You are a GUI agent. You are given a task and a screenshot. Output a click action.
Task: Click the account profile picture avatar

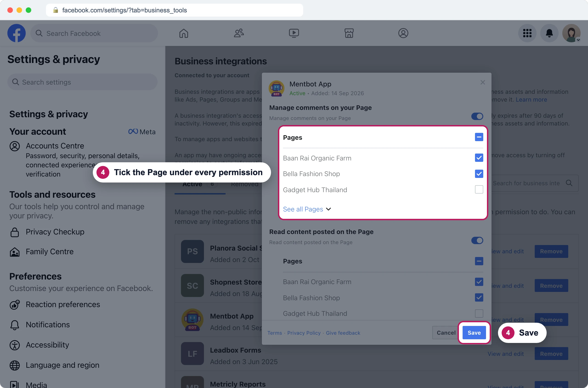click(x=571, y=33)
